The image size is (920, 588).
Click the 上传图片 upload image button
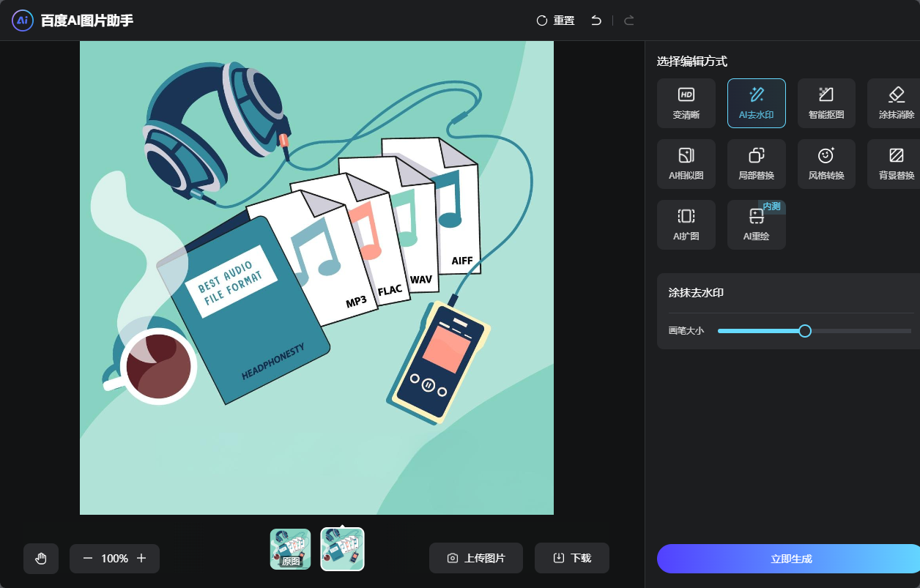476,558
